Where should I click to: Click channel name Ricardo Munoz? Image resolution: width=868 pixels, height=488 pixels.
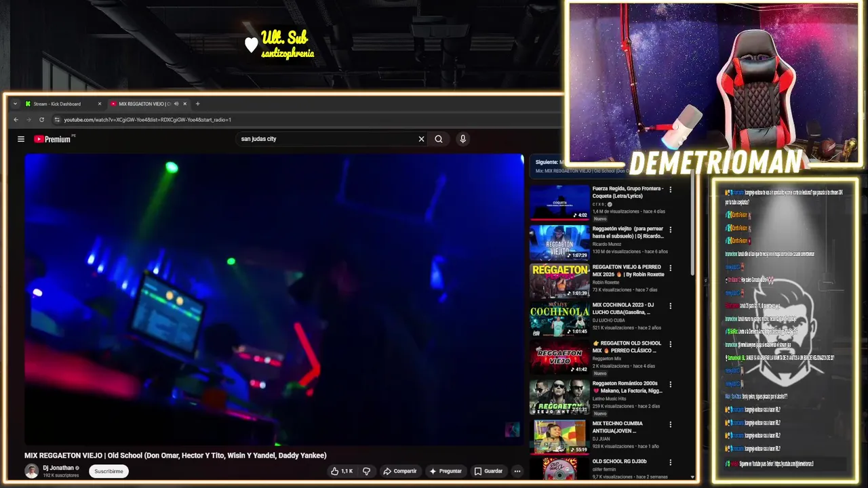click(x=608, y=244)
